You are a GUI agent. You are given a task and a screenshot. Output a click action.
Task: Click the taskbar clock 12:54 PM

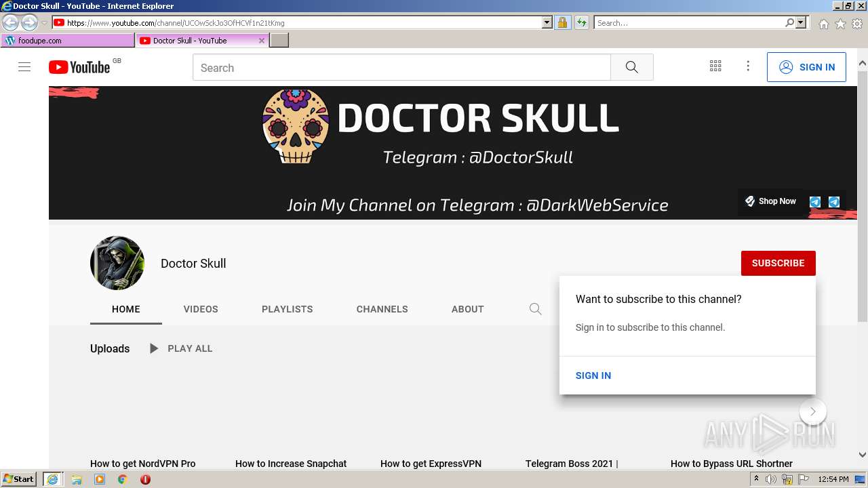(833, 479)
